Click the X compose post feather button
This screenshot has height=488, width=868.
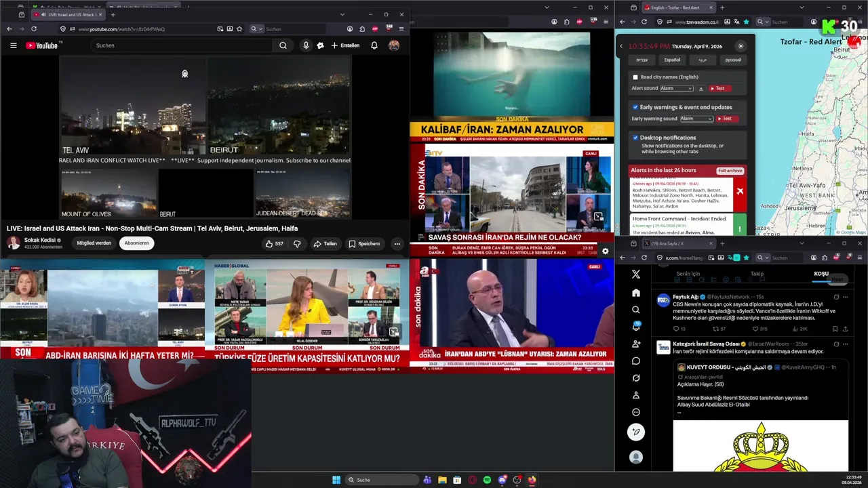click(636, 432)
